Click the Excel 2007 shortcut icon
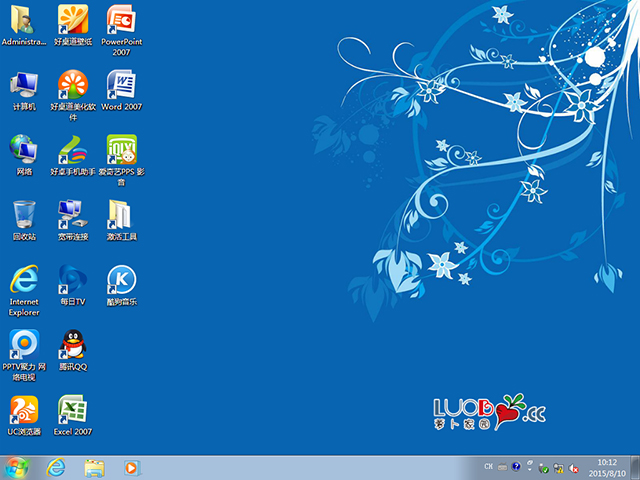The height and width of the screenshot is (480, 640). pos(72,409)
